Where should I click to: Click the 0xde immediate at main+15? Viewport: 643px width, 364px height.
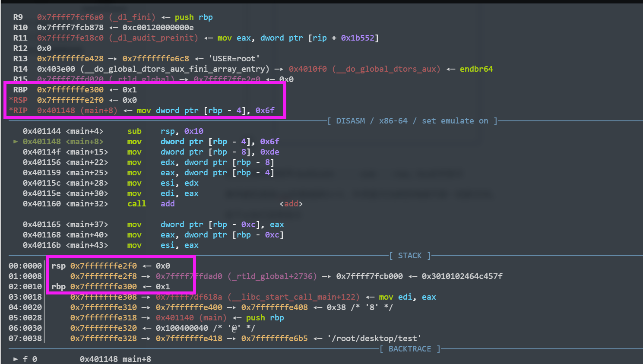[269, 152]
